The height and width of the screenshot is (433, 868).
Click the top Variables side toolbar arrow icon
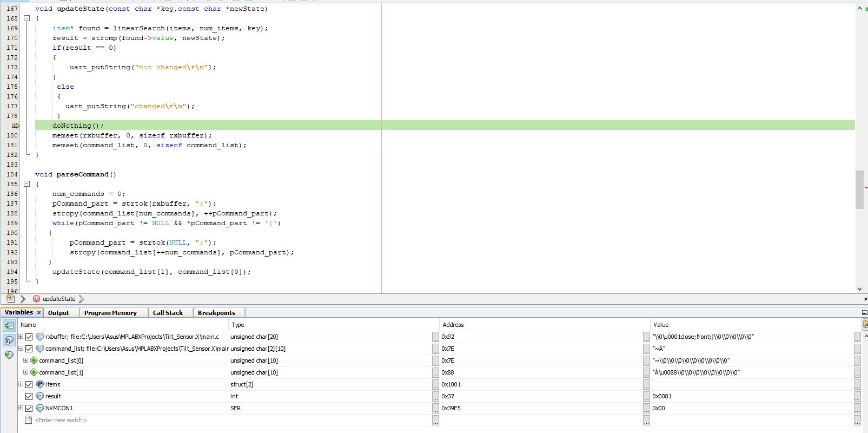(9, 325)
